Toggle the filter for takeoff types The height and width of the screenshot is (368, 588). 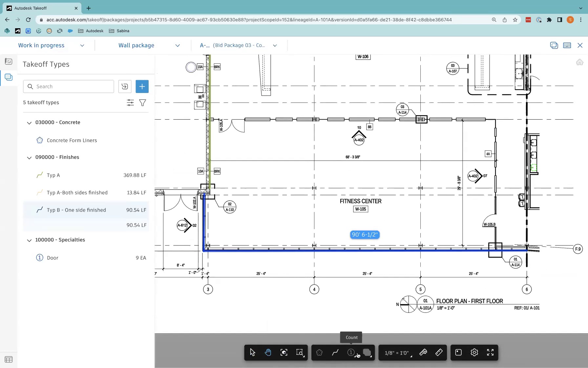tap(142, 103)
